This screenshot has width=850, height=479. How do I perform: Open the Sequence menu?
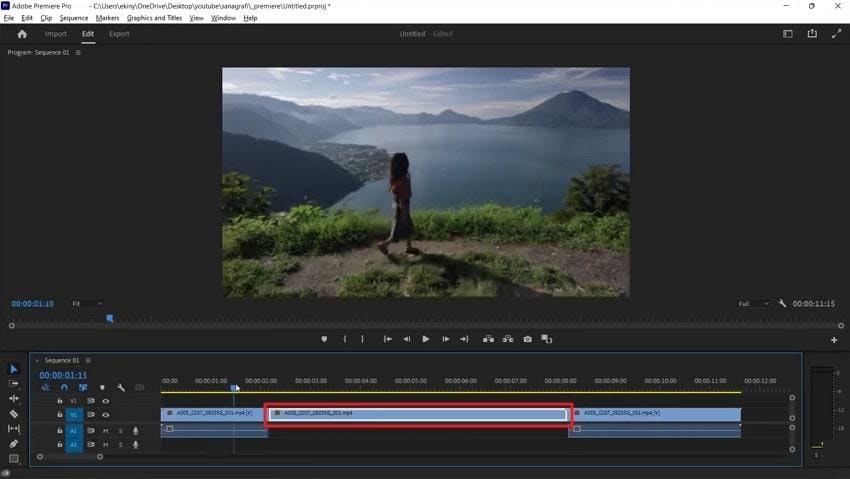pos(74,18)
